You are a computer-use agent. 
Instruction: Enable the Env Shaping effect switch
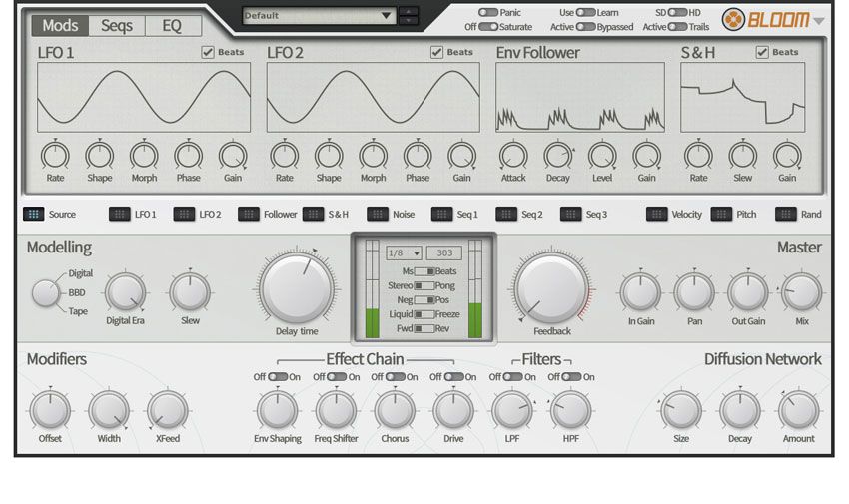[278, 377]
